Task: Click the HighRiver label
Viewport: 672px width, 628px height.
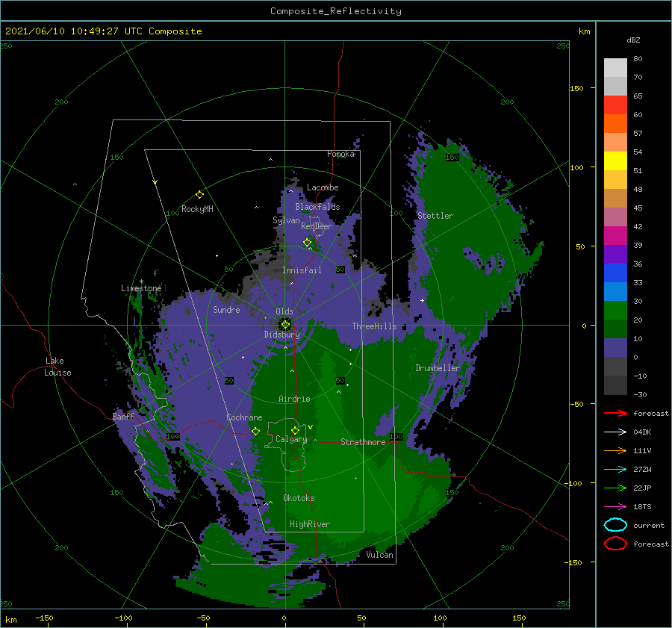Action: click(x=309, y=524)
